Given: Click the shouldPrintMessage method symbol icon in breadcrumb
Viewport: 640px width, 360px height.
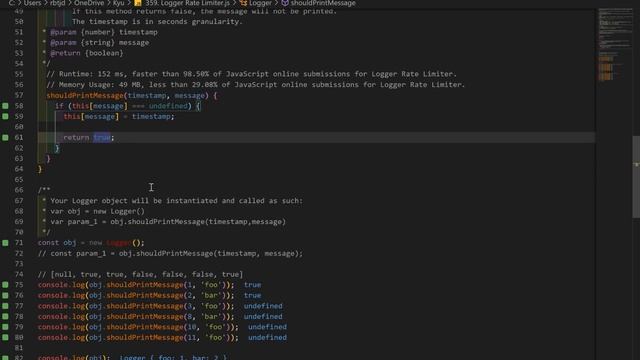Looking at the screenshot, I should [x=285, y=3].
